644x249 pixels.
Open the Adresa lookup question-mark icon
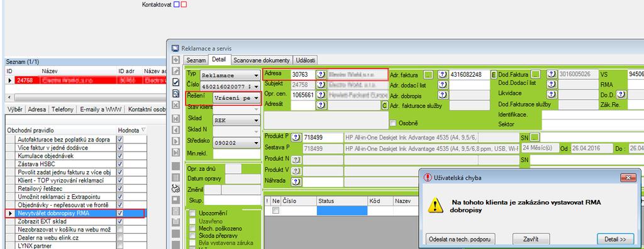tap(321, 75)
